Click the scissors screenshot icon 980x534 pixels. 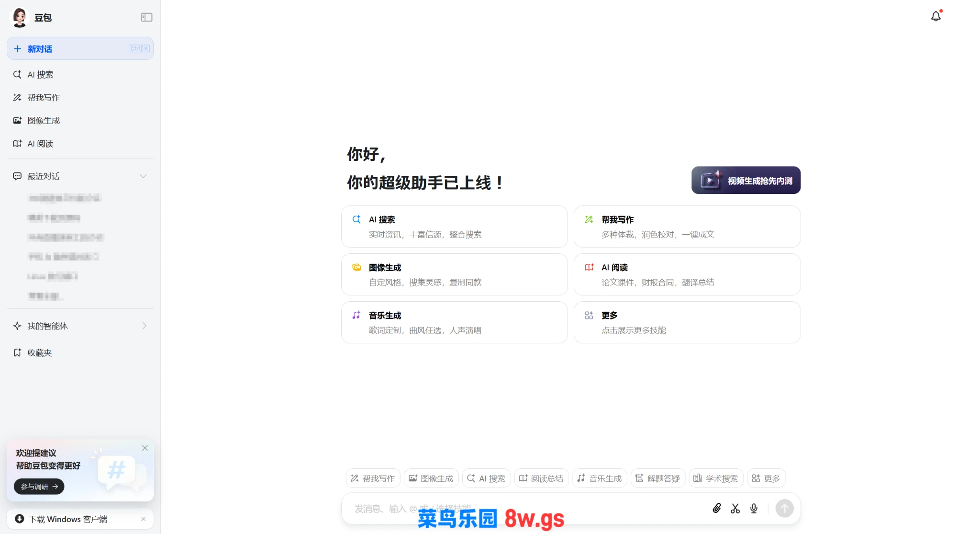(735, 508)
